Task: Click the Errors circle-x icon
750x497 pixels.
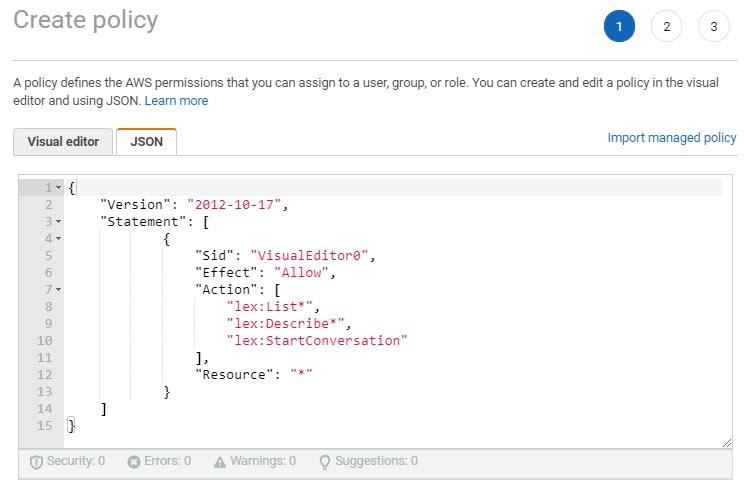Action: click(134, 462)
